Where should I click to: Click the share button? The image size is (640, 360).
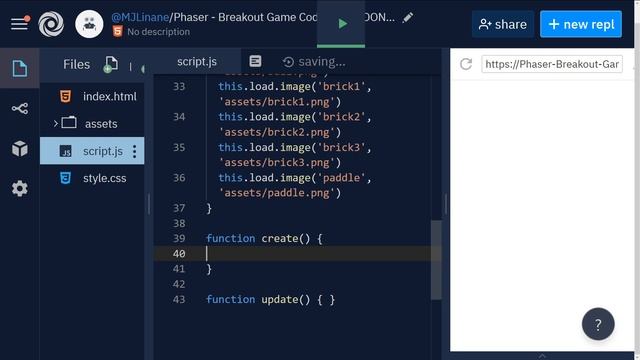502,24
